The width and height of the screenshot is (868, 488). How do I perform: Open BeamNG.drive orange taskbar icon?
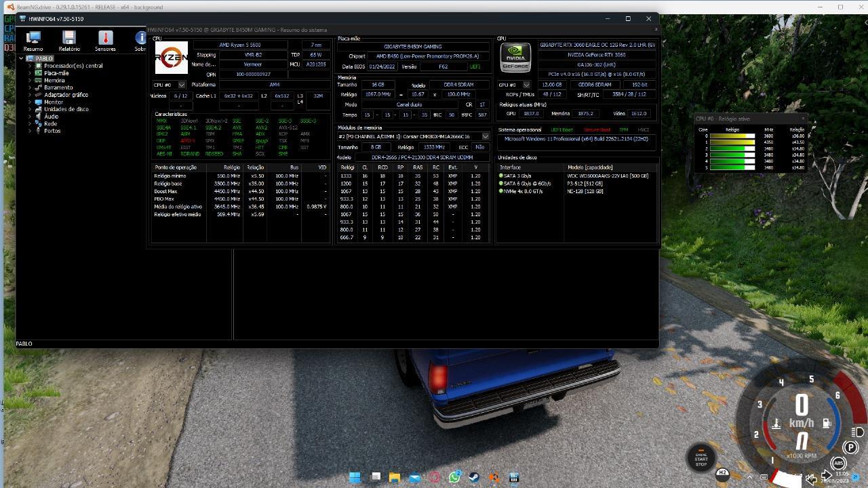point(494,477)
